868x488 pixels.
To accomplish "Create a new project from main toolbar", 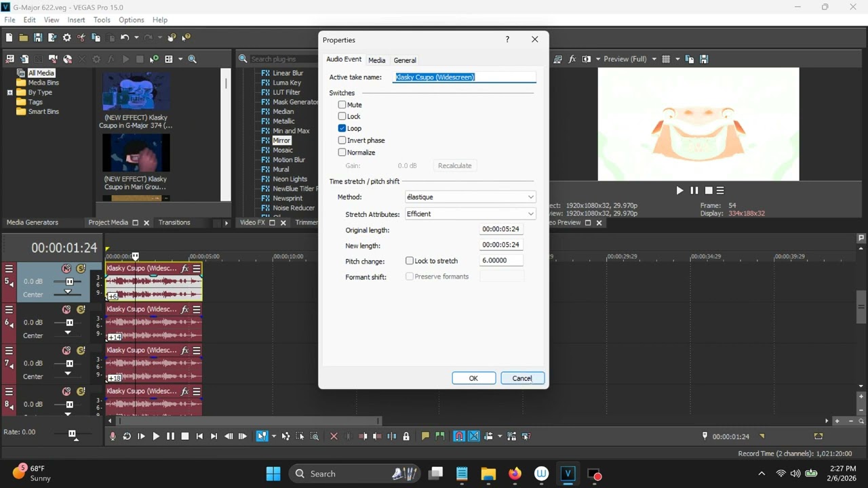I will (9, 38).
